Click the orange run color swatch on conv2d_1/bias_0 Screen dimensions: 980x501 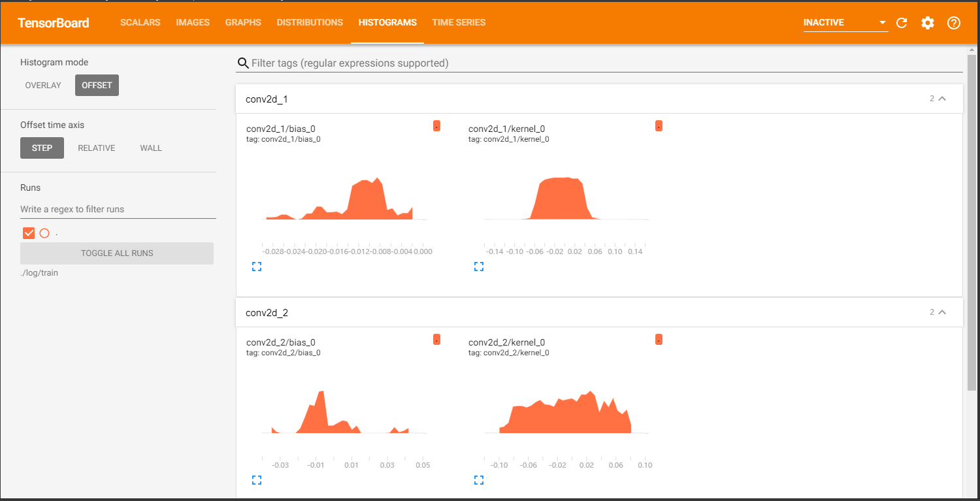click(436, 126)
